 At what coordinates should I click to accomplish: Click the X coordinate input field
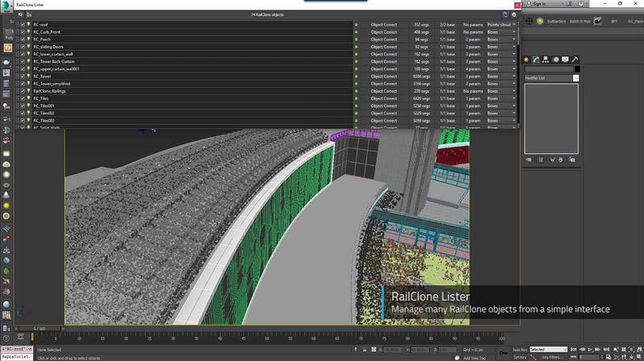pos(392,350)
